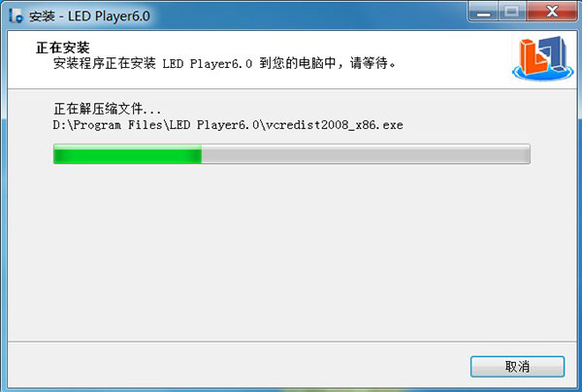Select the bold 正在安装 heading
The image size is (582, 392).
[63, 48]
